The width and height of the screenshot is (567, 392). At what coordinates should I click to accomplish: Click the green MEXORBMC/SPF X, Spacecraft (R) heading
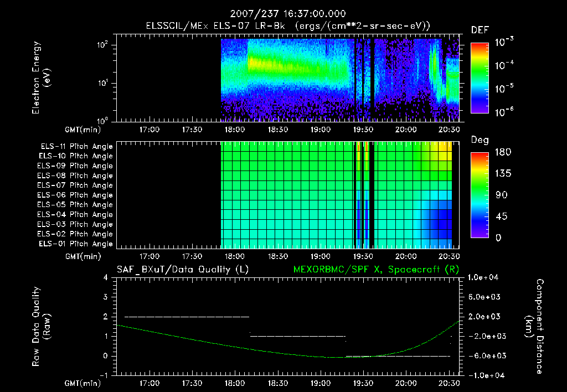point(377,270)
